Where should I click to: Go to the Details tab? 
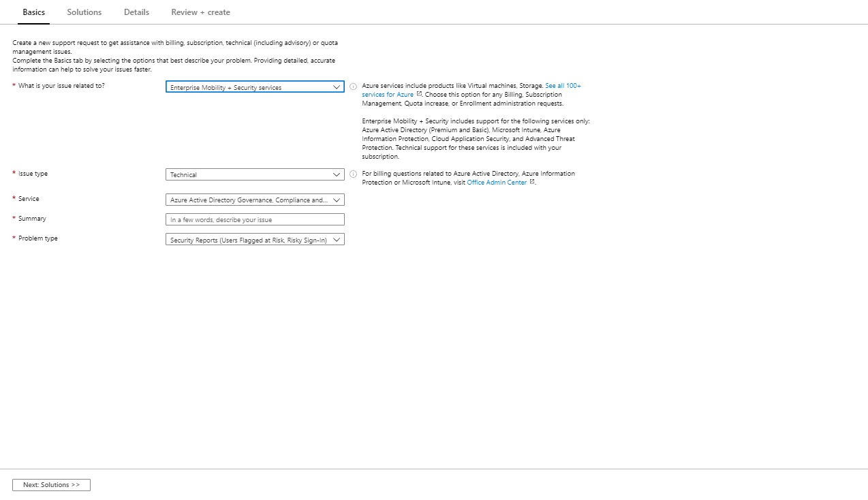click(x=136, y=12)
